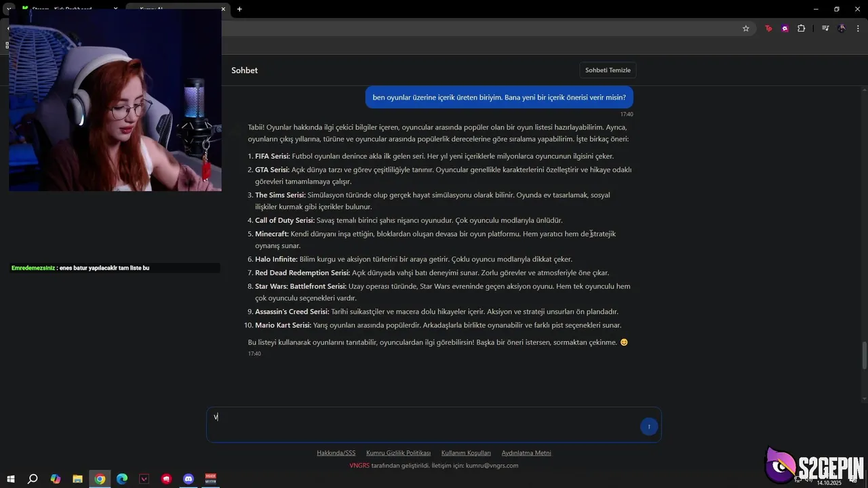Open the Chrome extensions puzzle menu
Viewport: 868px width, 488px height.
(802, 28)
